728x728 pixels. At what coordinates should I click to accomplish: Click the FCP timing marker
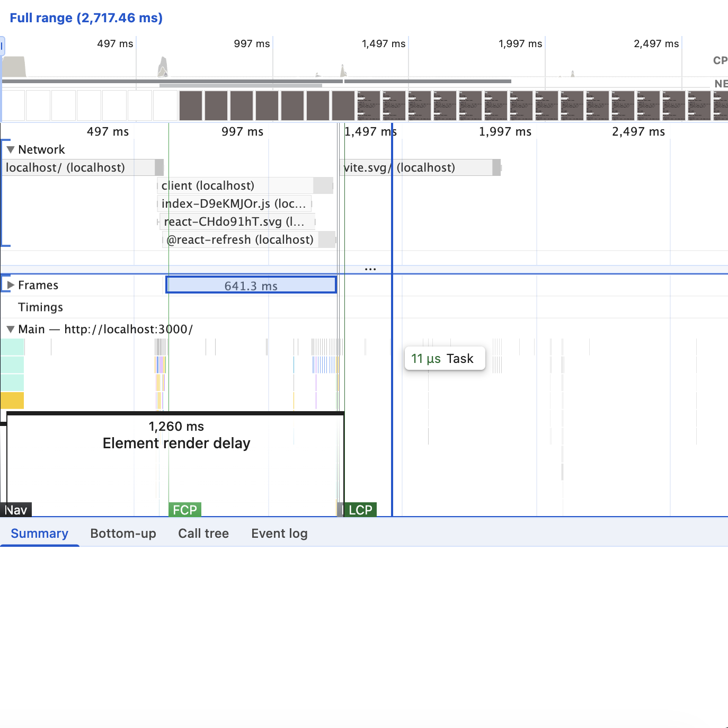tap(184, 510)
